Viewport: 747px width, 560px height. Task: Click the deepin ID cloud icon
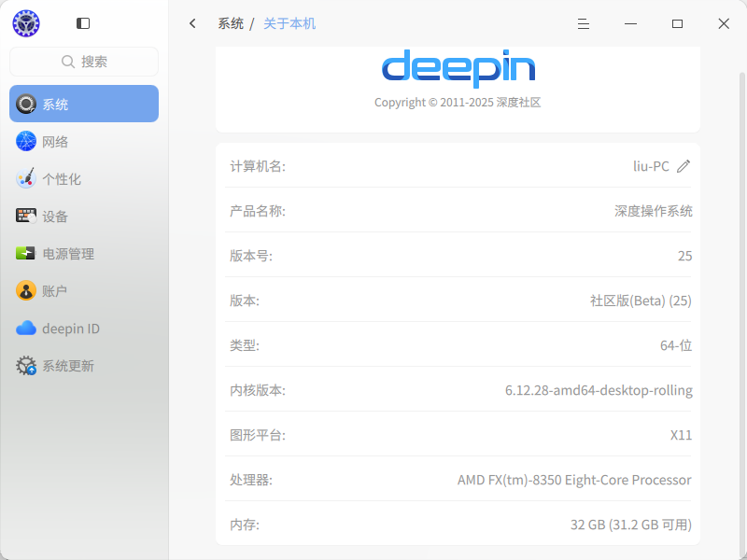click(26, 329)
